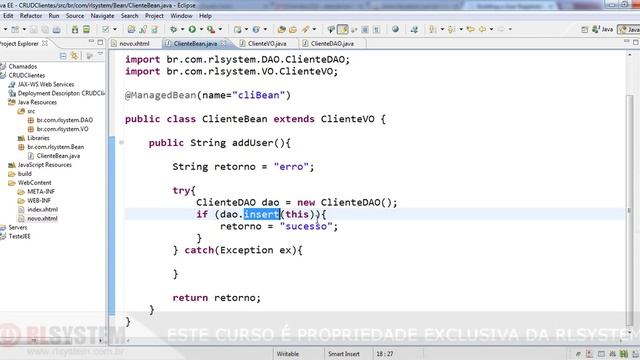Click the Collapse All icon in Project Explorer
The image size is (640, 360).
tap(63, 56)
